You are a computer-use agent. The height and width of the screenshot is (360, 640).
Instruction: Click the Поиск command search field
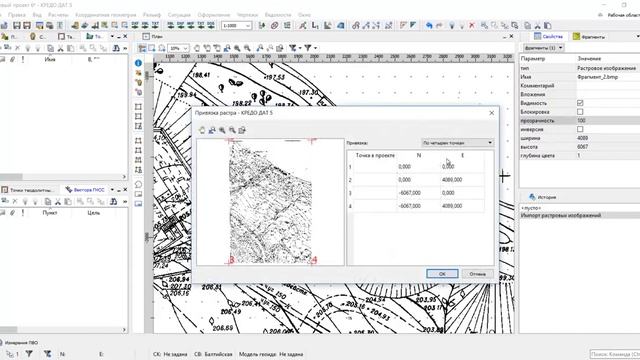pyautogui.click(x=615, y=354)
